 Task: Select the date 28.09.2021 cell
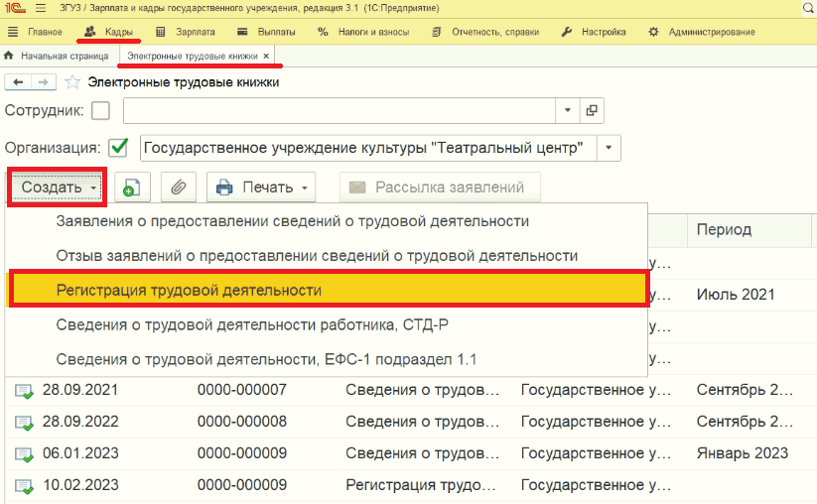point(80,390)
